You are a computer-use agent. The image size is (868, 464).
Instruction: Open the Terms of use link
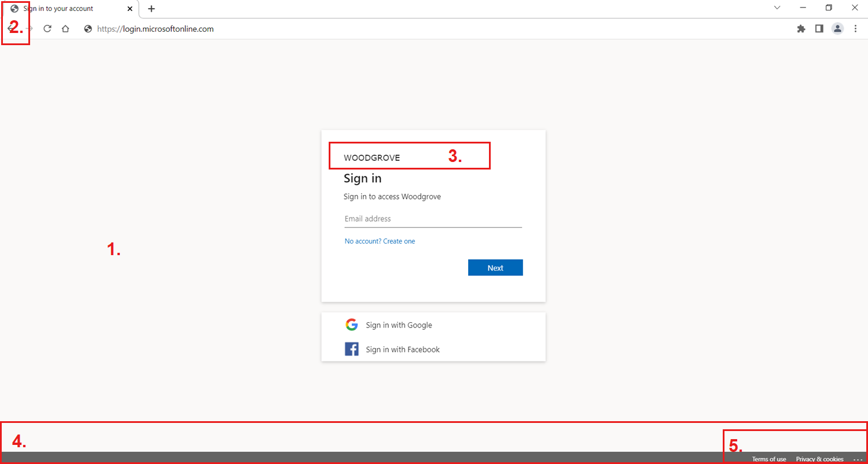pyautogui.click(x=768, y=459)
